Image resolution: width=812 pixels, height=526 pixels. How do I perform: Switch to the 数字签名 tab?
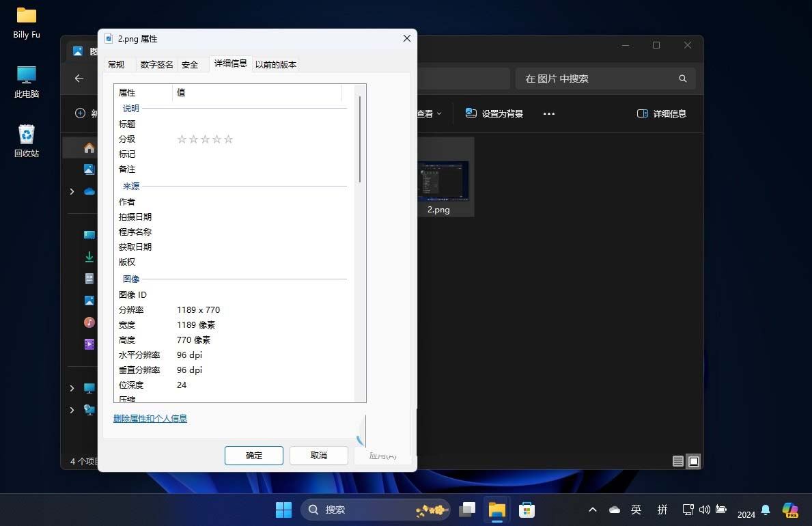[156, 64]
